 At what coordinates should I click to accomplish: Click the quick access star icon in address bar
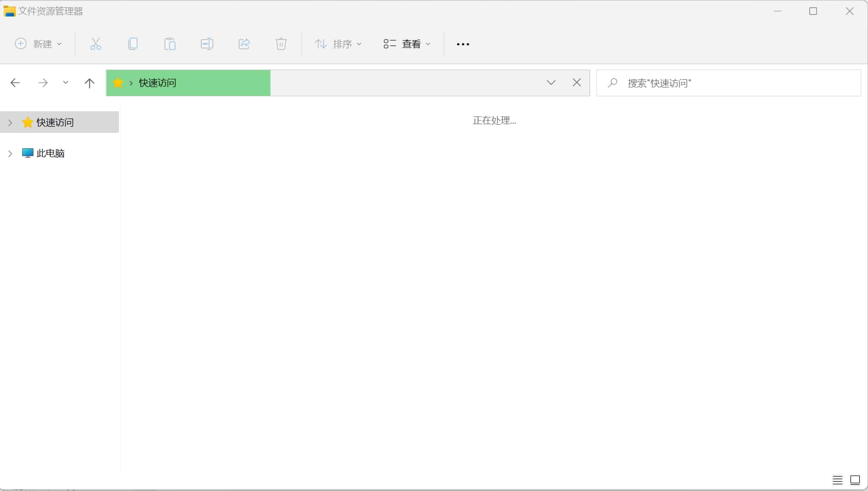click(x=117, y=83)
